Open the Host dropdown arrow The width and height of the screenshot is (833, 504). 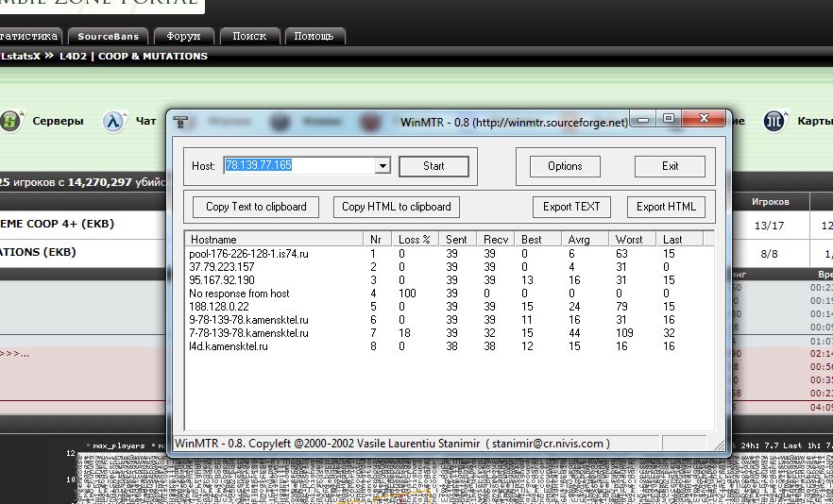[382, 166]
